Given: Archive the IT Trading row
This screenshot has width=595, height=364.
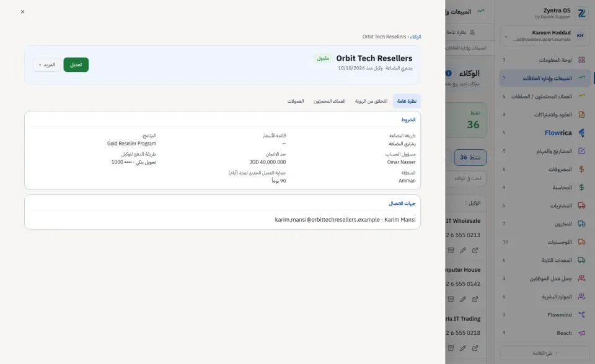Looking at the screenshot, I should tap(451, 348).
